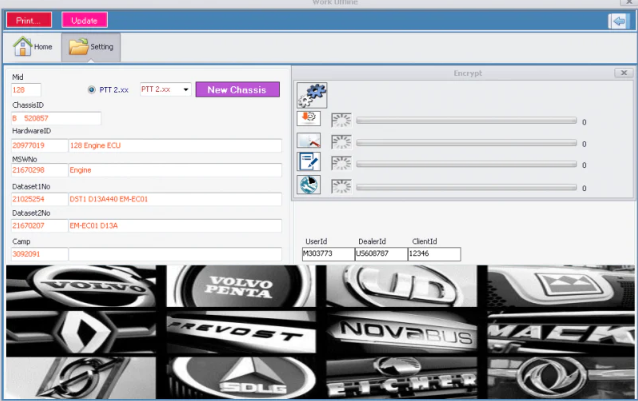The image size is (638, 401).
Task: Click the pink Update button
Action: pos(85,20)
